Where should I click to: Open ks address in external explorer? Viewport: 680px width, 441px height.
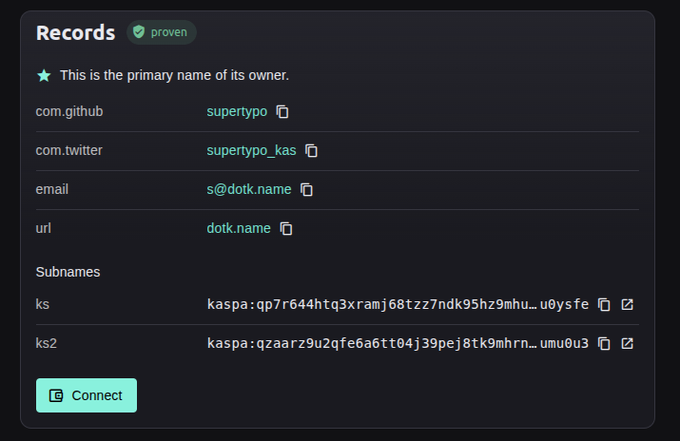click(627, 305)
